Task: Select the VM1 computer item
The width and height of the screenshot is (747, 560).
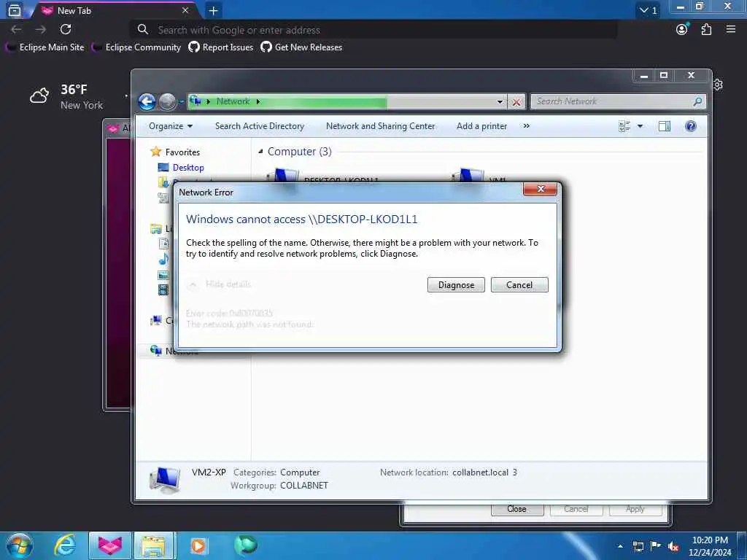Action: (x=478, y=176)
